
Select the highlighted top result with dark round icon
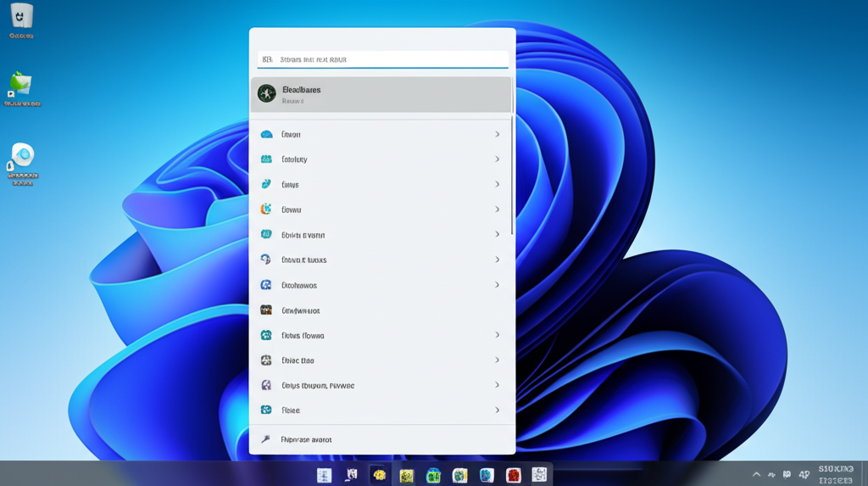click(381, 94)
